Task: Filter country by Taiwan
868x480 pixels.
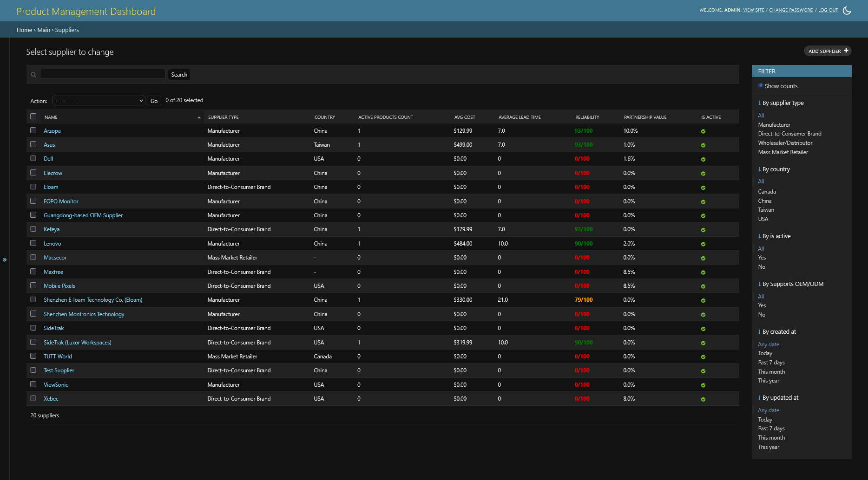Action: [766, 210]
